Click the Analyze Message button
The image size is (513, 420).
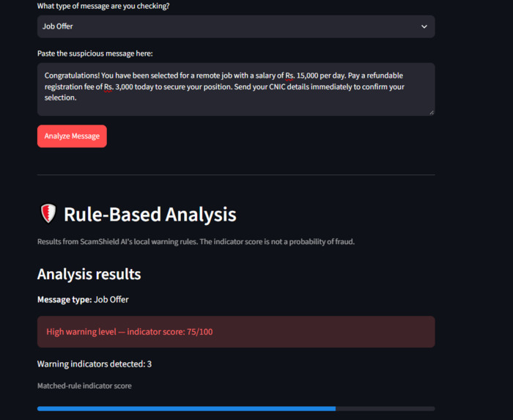coord(72,136)
